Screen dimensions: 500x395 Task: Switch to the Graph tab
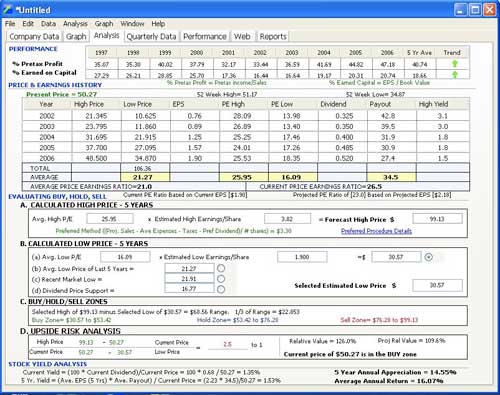pyautogui.click(x=76, y=36)
